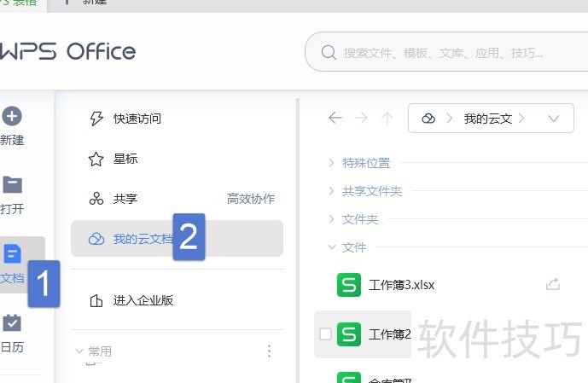The image size is (588, 383).
Task: Open the 打开 folder icon in sidebar
Action: point(13,185)
